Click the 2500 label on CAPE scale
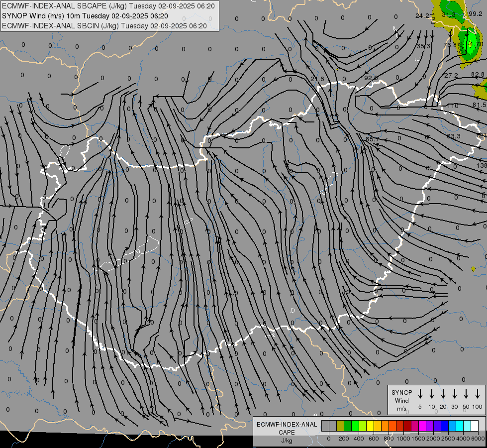 click(x=448, y=439)
